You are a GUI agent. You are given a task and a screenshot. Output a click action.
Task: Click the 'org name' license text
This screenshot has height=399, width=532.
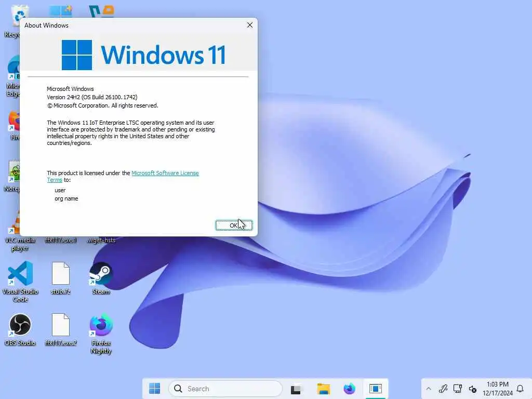[x=66, y=198]
